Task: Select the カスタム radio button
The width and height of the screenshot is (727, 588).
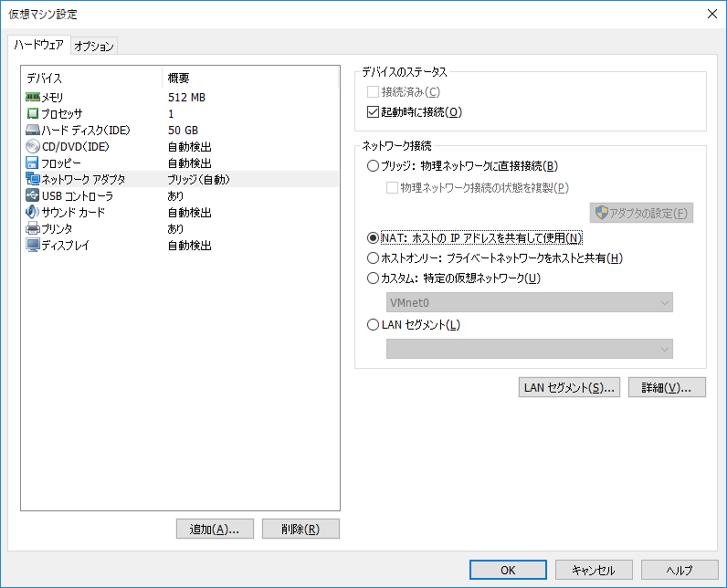Action: pyautogui.click(x=373, y=278)
